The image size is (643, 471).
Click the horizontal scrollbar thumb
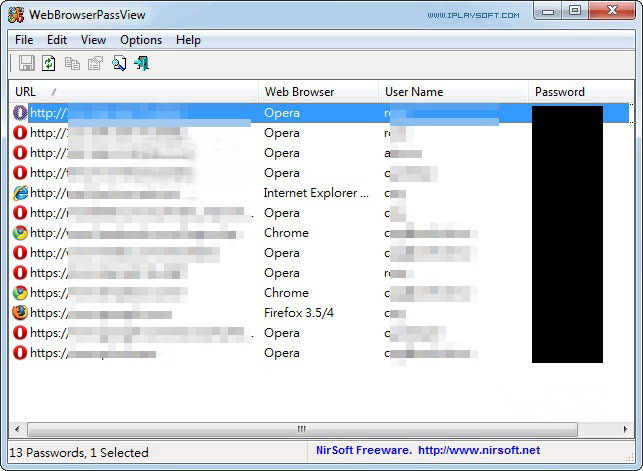coord(302,429)
